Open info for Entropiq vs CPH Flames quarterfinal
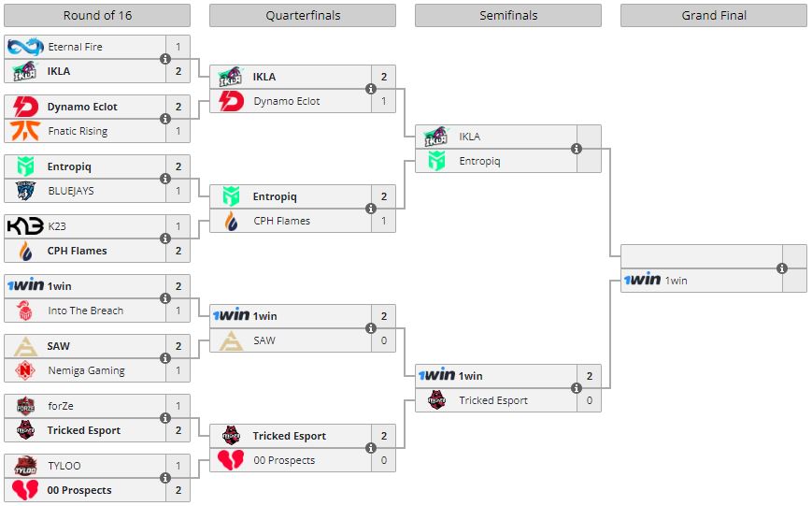The image size is (812, 506). click(371, 209)
